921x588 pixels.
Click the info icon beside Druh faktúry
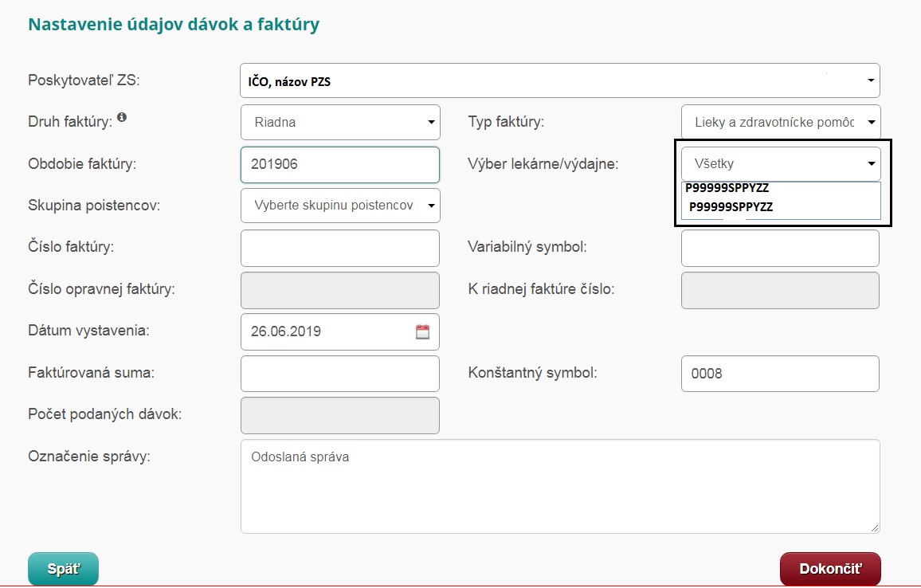[x=122, y=117]
